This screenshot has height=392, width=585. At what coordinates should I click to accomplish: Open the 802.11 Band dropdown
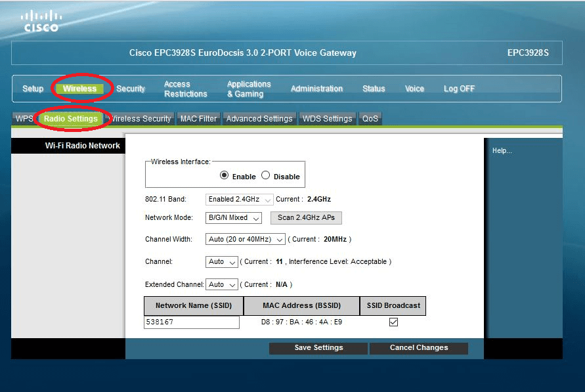point(239,199)
